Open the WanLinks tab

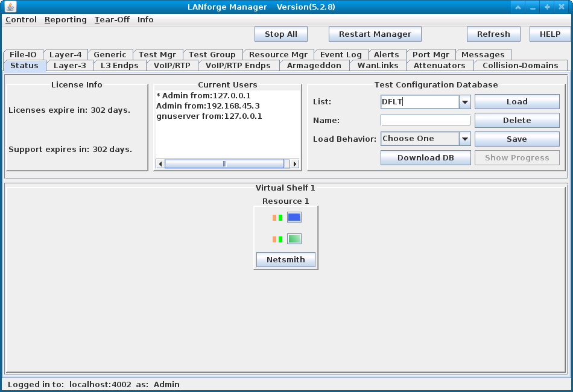(x=378, y=65)
